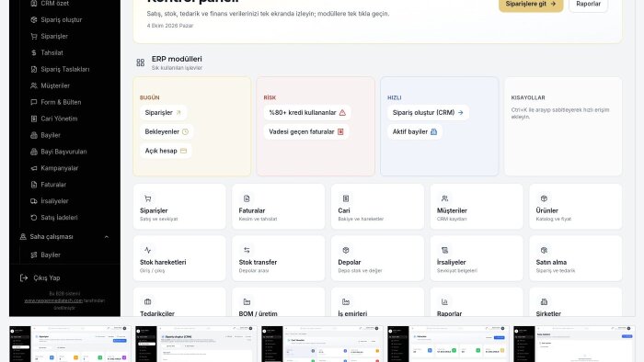The width and height of the screenshot is (644, 362).
Task: Open Açık hesap chip
Action: pos(166,151)
